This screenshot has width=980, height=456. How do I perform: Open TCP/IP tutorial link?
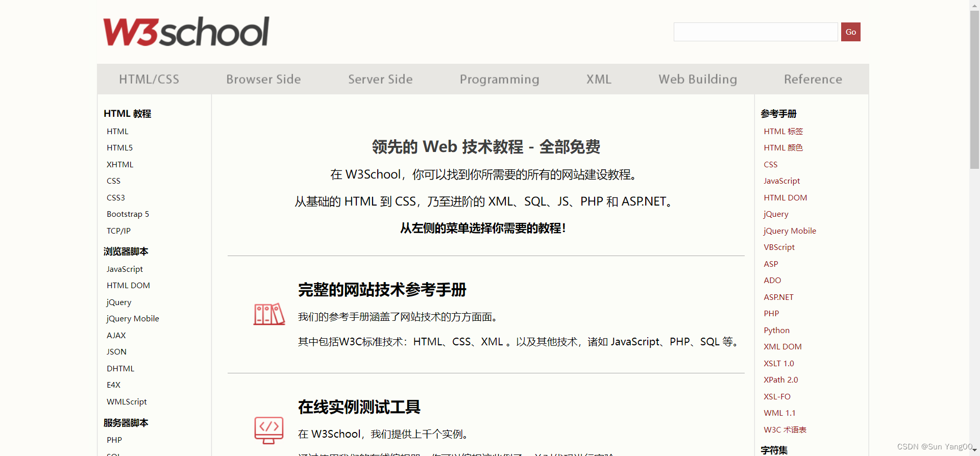118,231
